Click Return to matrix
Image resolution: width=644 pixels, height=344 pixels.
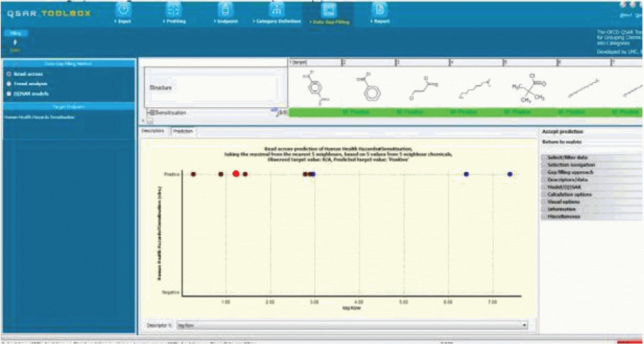(561, 142)
